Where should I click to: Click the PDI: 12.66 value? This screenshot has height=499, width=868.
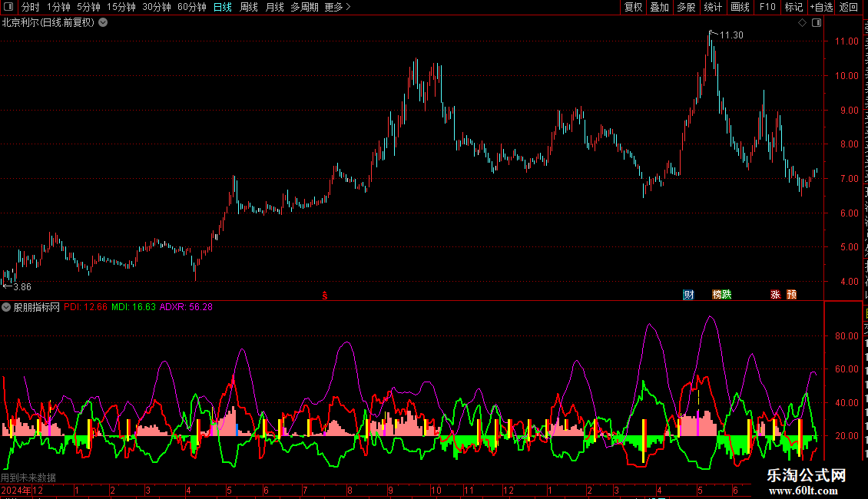coord(85,307)
